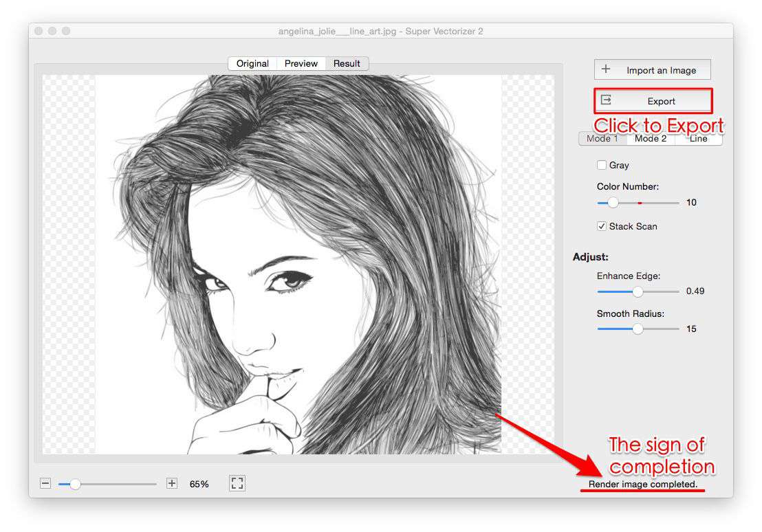Viewport: 762px width, 532px height.
Task: Zoom in using the plus icon
Action: tap(171, 483)
